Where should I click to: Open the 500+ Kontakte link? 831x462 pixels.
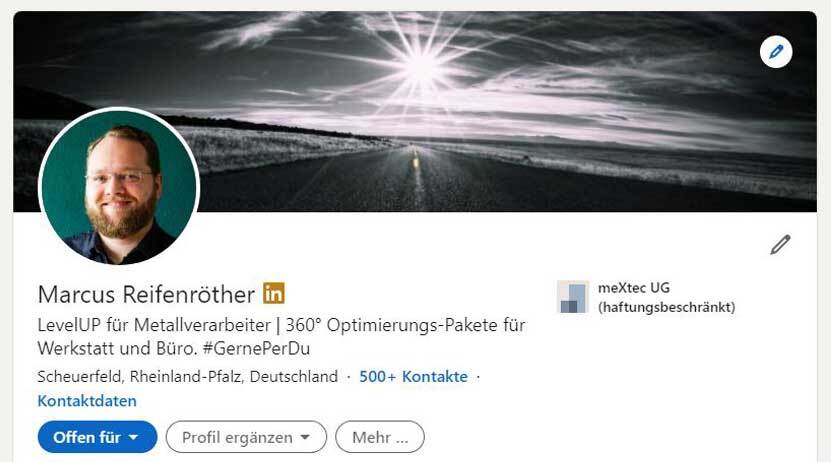[413, 377]
